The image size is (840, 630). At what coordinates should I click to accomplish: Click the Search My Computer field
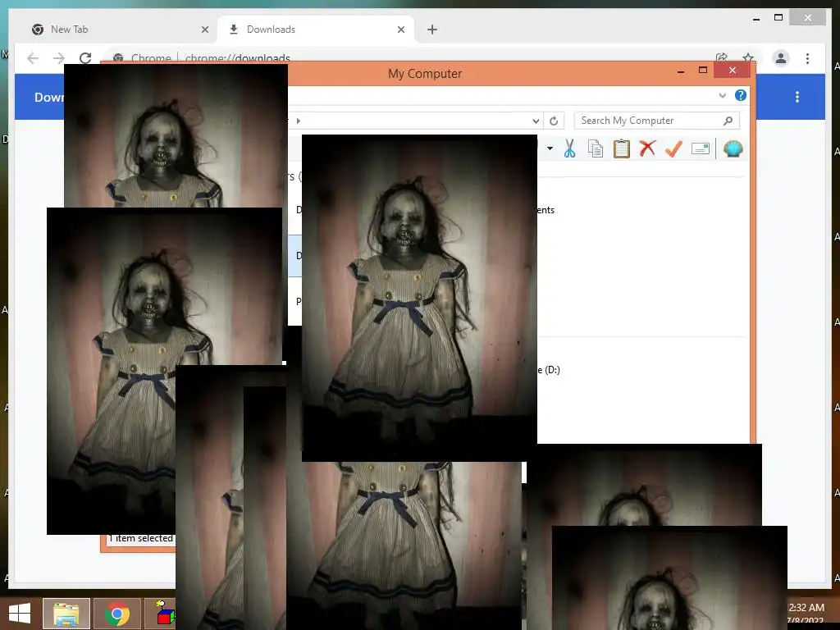(x=657, y=121)
